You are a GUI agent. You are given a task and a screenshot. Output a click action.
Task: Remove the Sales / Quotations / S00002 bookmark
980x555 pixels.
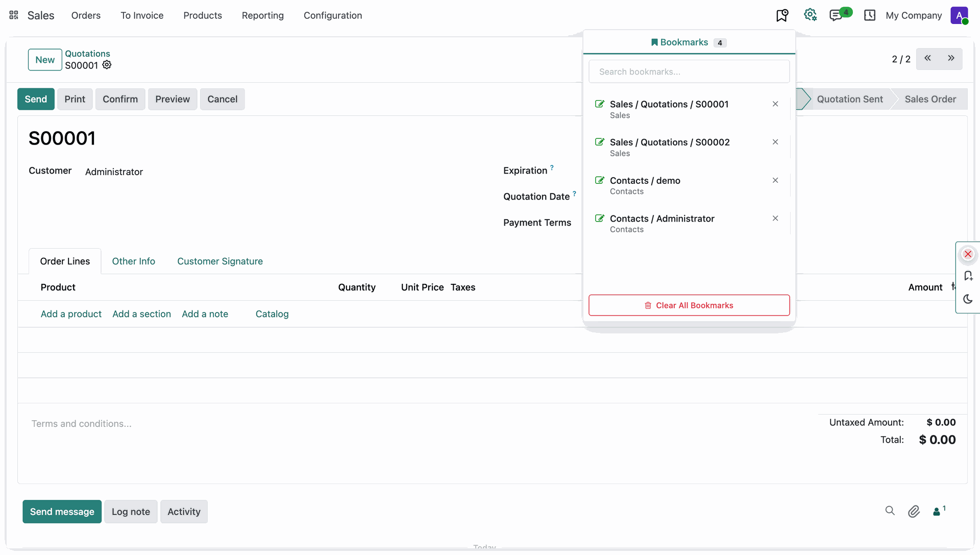tap(775, 142)
